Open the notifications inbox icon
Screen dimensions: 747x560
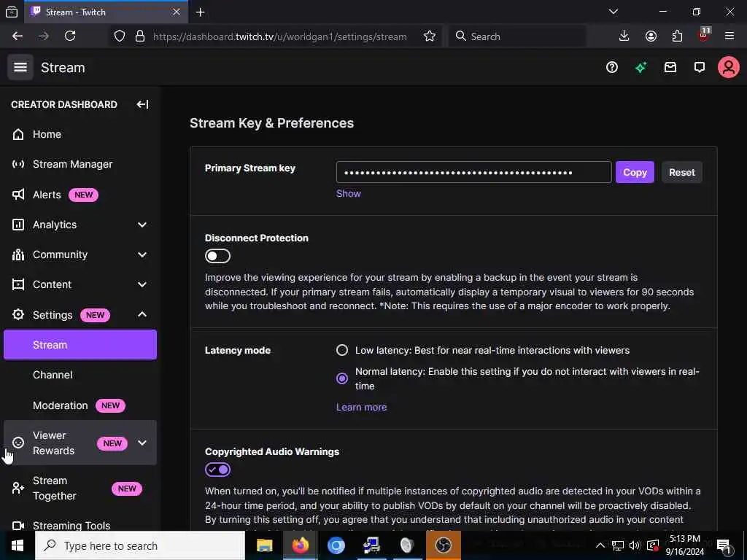(x=670, y=68)
